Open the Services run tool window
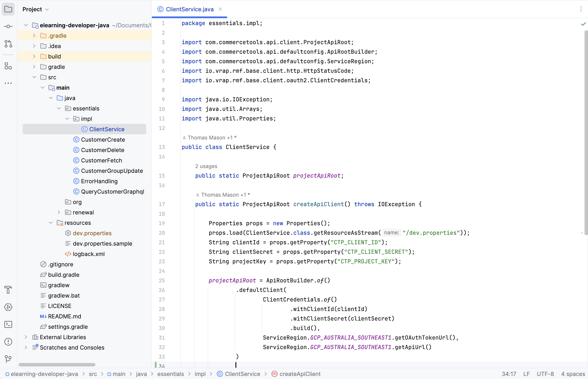588x379 pixels. tap(8, 307)
